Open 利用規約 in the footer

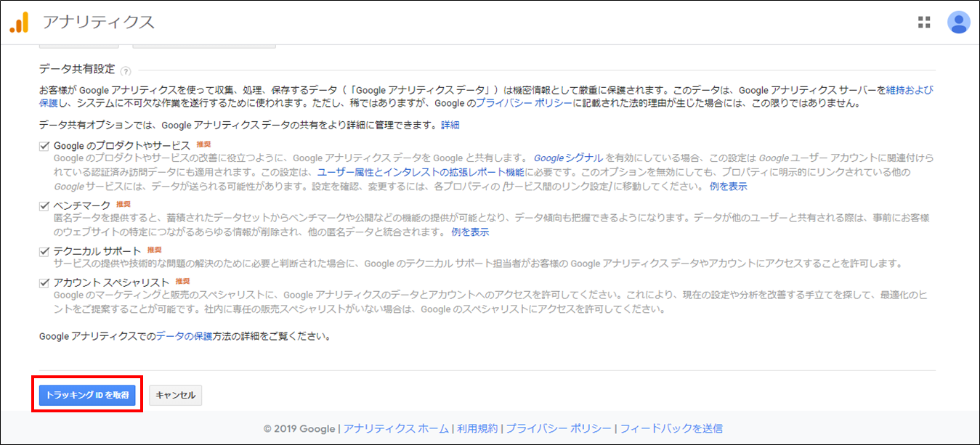tap(477, 428)
